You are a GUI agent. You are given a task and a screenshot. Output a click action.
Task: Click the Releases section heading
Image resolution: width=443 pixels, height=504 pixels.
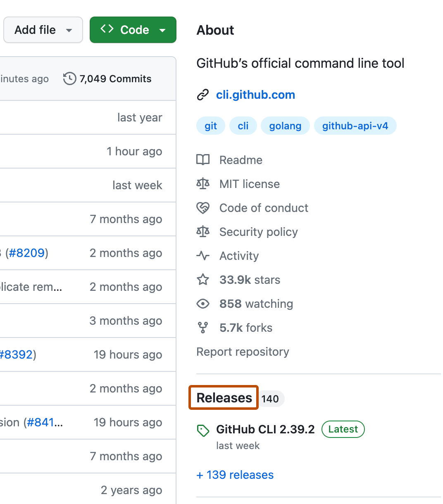223,398
